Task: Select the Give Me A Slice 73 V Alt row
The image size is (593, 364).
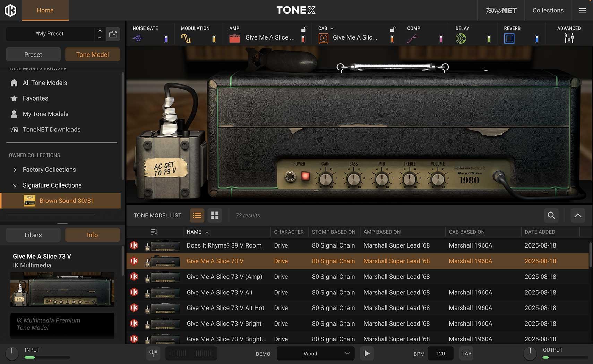Action: (220, 292)
